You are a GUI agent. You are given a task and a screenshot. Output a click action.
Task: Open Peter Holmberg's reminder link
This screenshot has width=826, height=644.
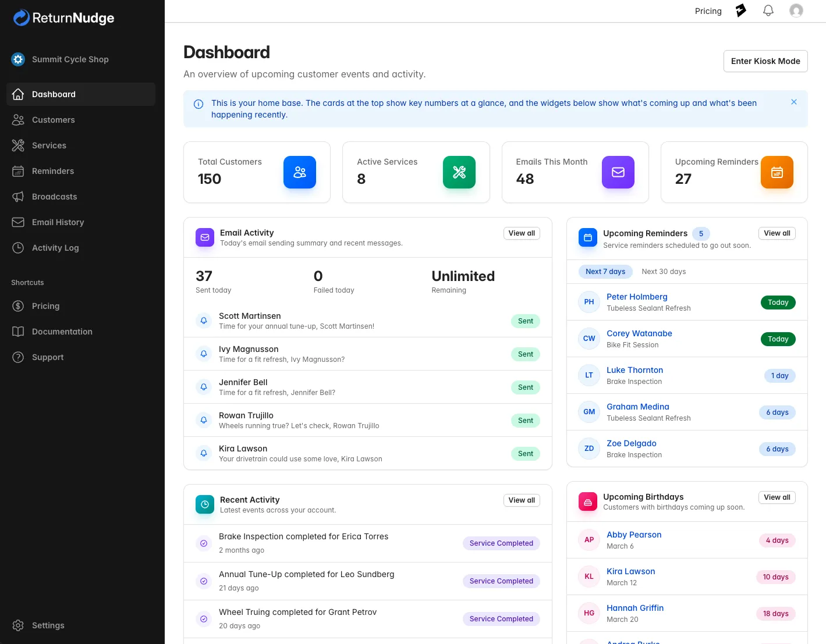pos(637,297)
